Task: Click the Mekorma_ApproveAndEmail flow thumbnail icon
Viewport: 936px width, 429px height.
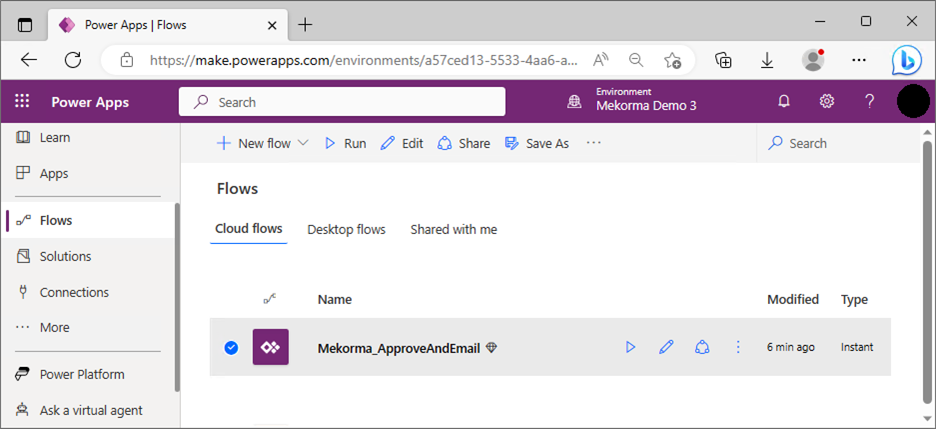Action: tap(270, 347)
